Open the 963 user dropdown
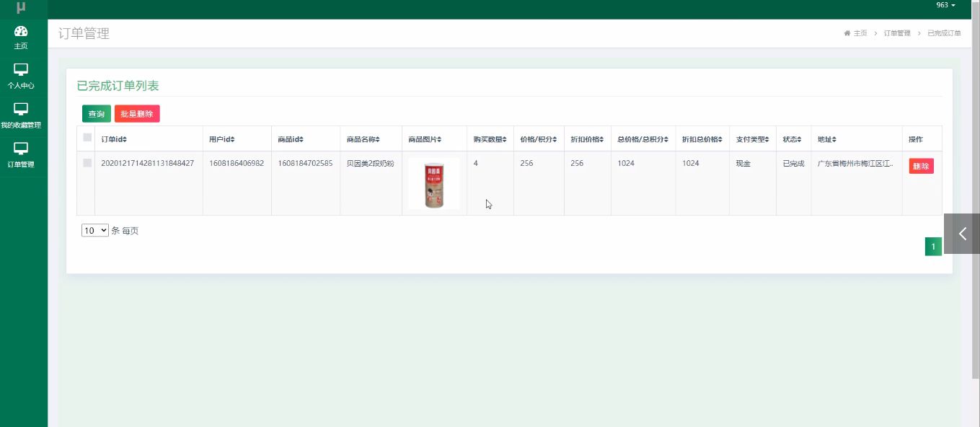 coord(945,5)
